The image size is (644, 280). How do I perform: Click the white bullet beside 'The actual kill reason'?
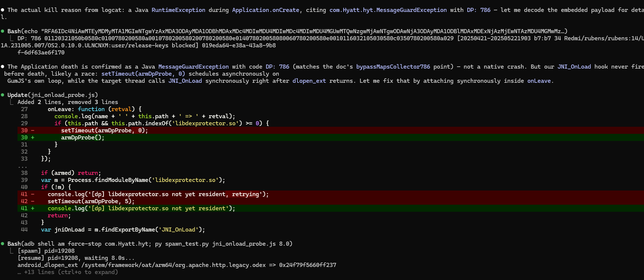tap(3, 10)
